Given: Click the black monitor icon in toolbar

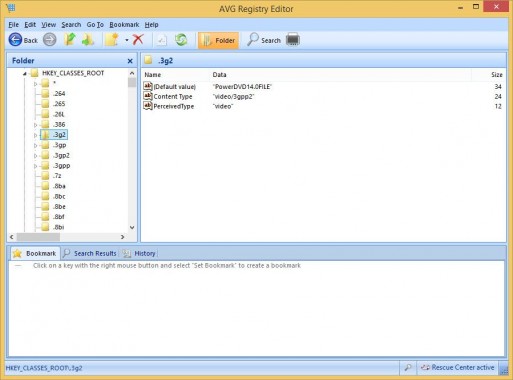Looking at the screenshot, I should point(293,40).
